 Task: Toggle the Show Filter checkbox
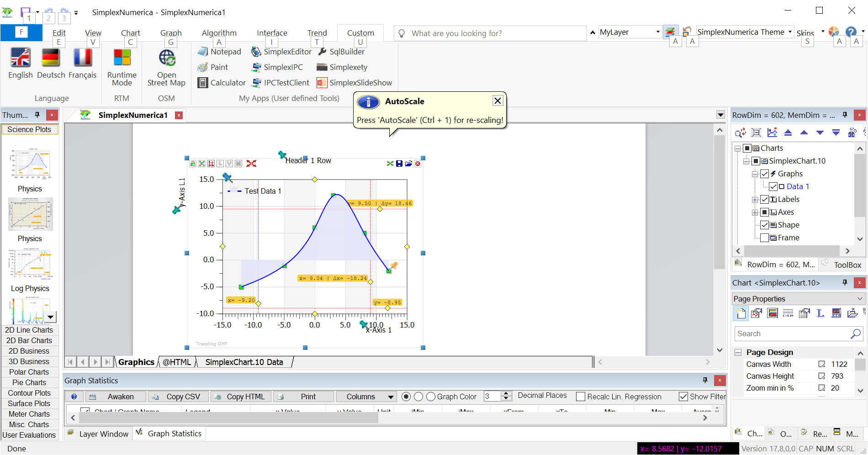click(683, 397)
